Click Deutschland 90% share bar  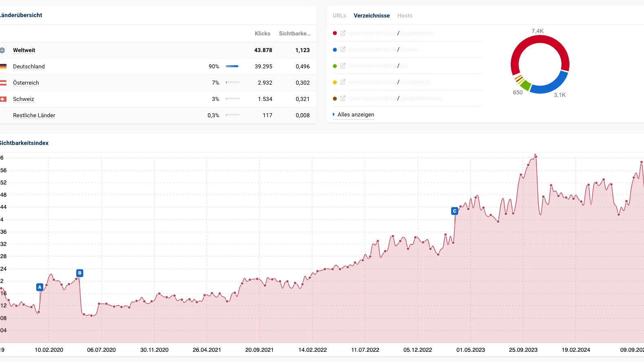click(233, 66)
